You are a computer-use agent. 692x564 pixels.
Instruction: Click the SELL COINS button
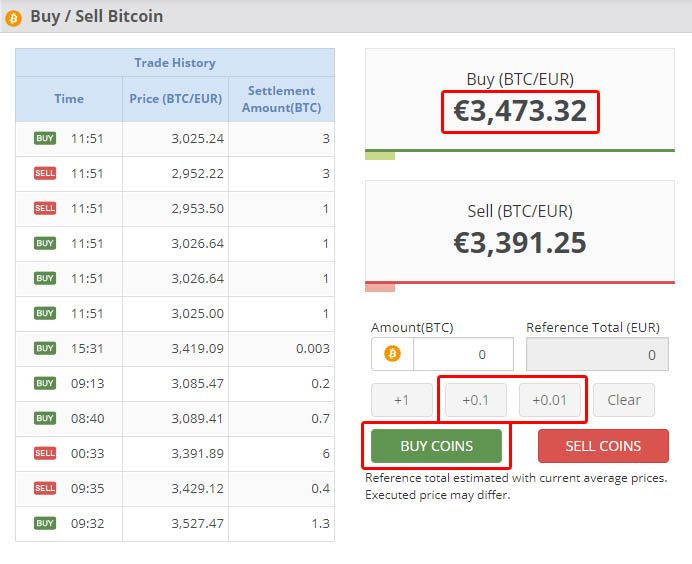[603, 446]
